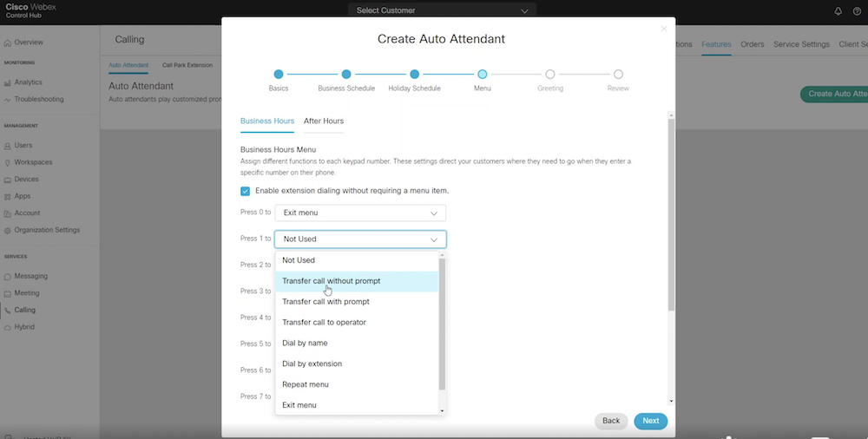This screenshot has width=868, height=439.
Task: Click dropdown list scroll down arrow
Action: pos(442,410)
